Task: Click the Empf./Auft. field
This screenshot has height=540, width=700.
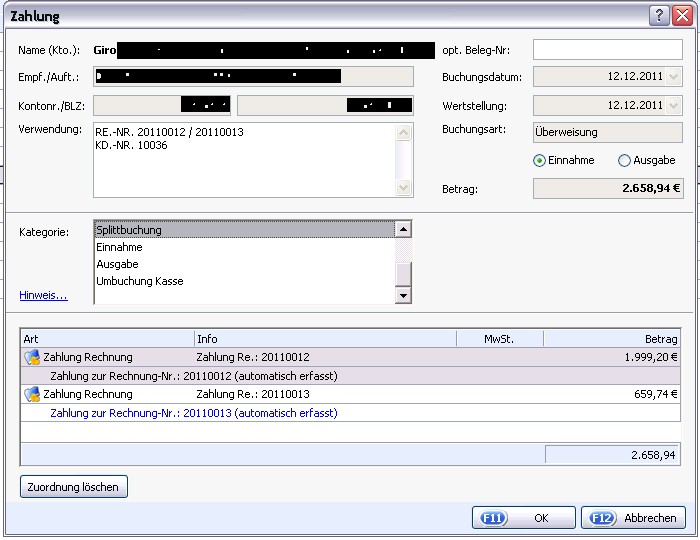Action: [x=254, y=77]
